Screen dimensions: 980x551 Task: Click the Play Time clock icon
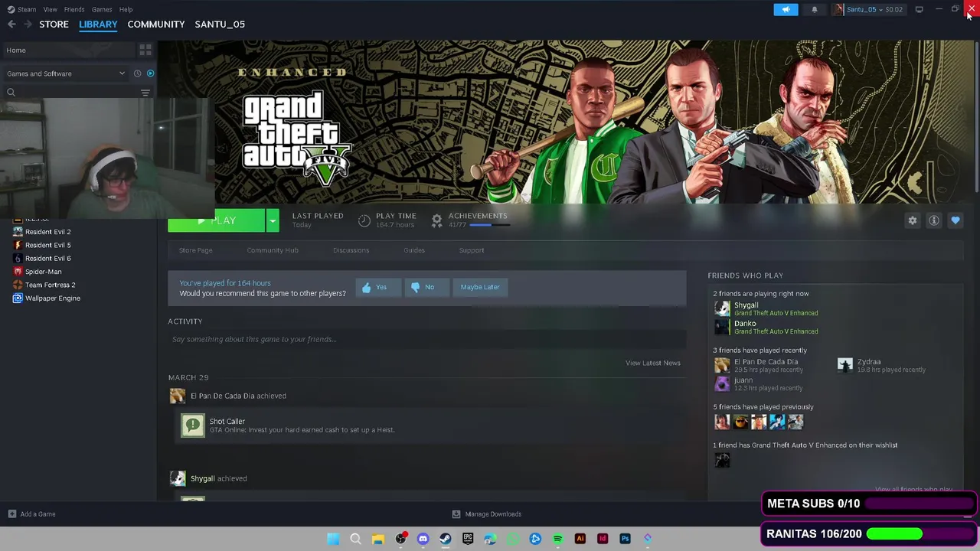[x=364, y=220]
